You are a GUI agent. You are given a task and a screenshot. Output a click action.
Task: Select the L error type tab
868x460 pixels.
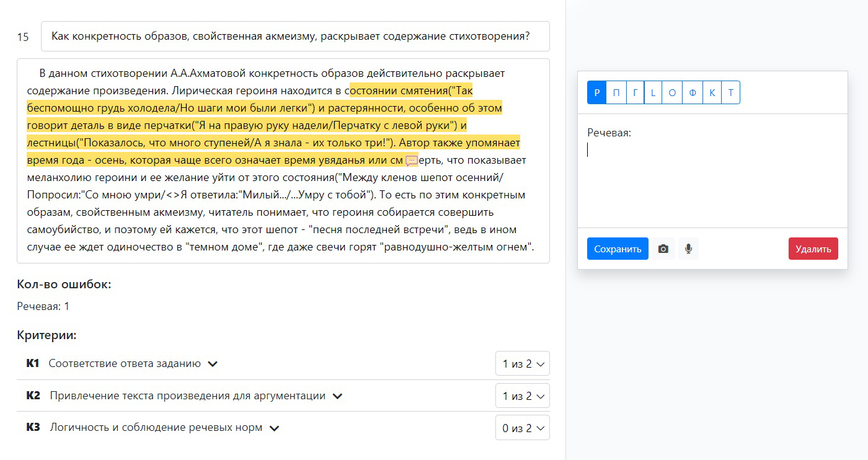pos(653,93)
